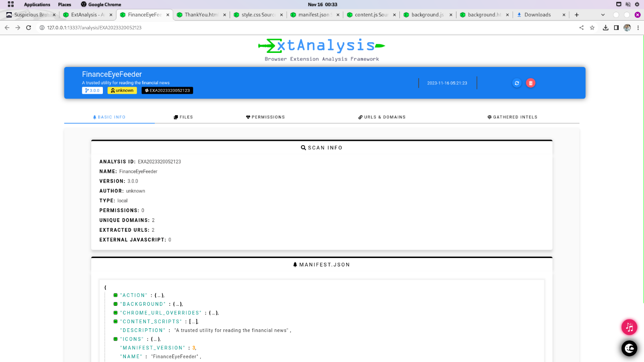
Task: Click Chrome's reload page icon
Action: coord(29,28)
